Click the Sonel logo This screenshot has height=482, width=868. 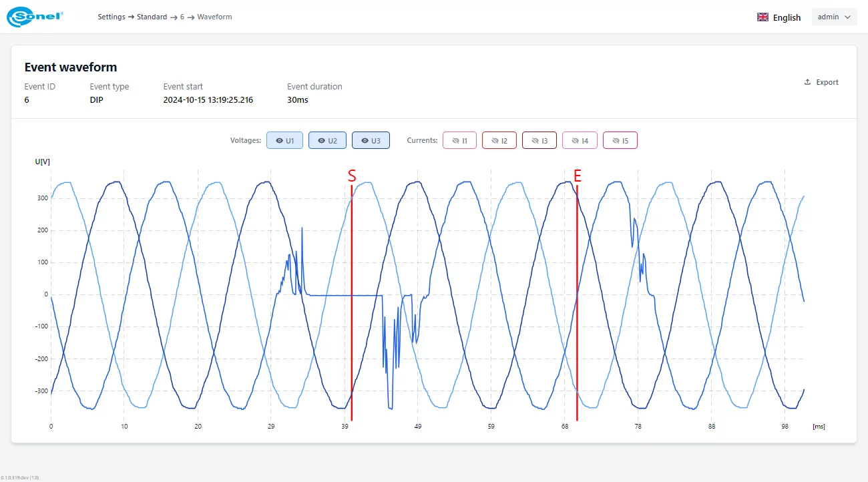[x=35, y=17]
